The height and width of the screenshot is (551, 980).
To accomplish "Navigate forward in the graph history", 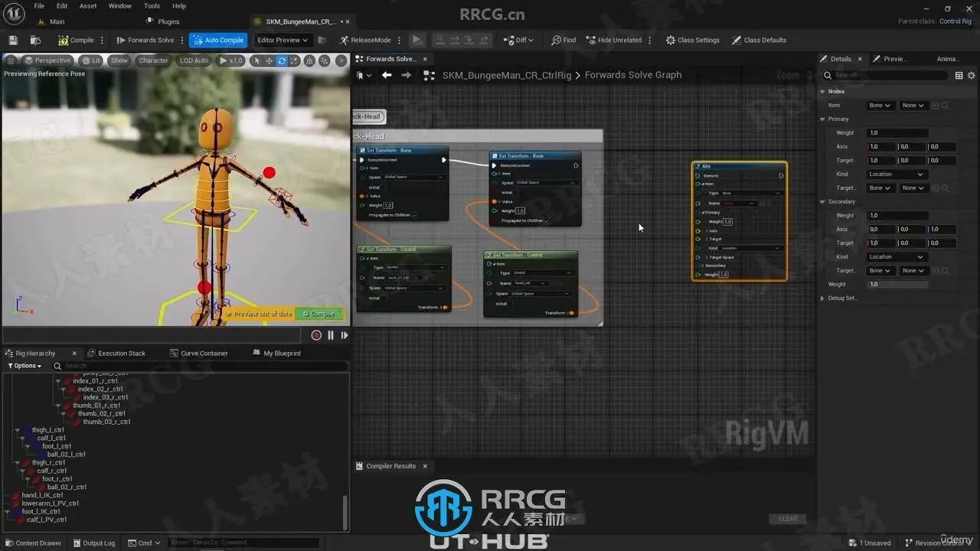I will [407, 75].
